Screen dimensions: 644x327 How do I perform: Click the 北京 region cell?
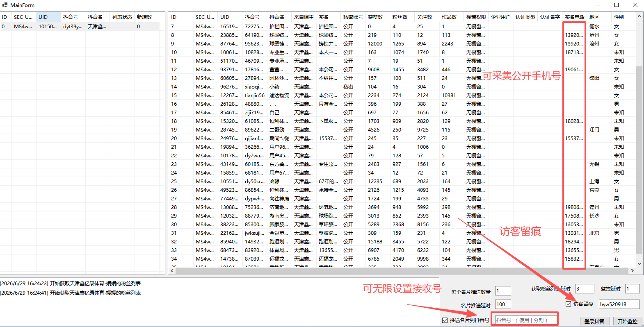click(x=599, y=233)
